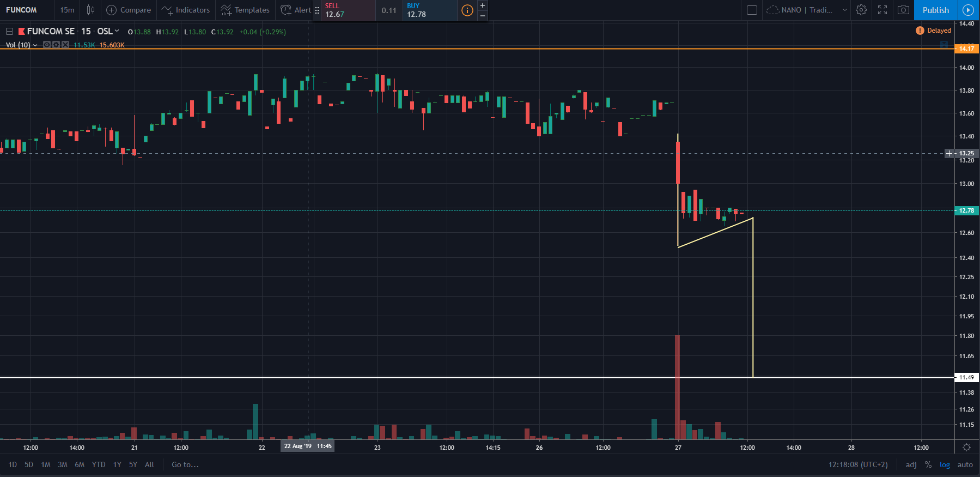Toggle the log scale option
The width and height of the screenshot is (980, 477).
(x=945, y=464)
